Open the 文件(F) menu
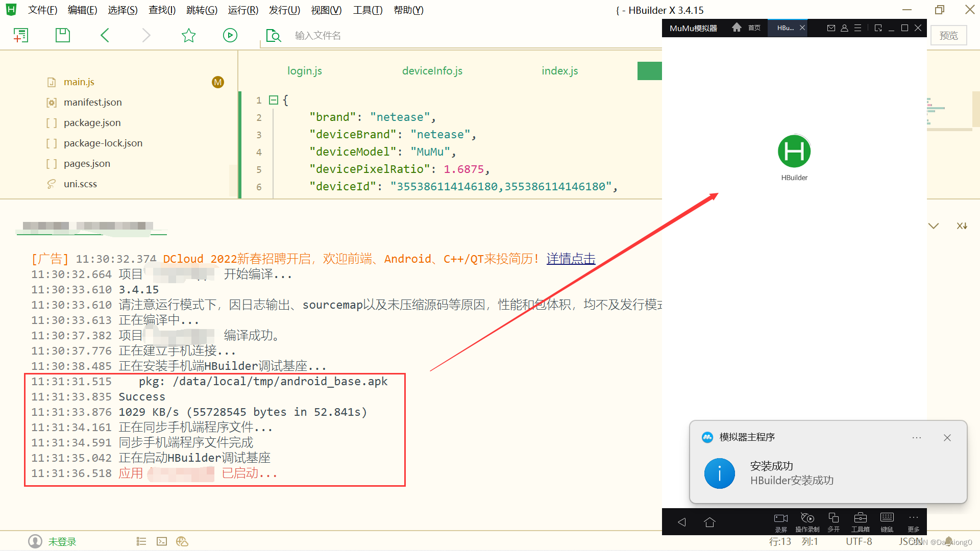The height and width of the screenshot is (551, 980). tap(42, 10)
